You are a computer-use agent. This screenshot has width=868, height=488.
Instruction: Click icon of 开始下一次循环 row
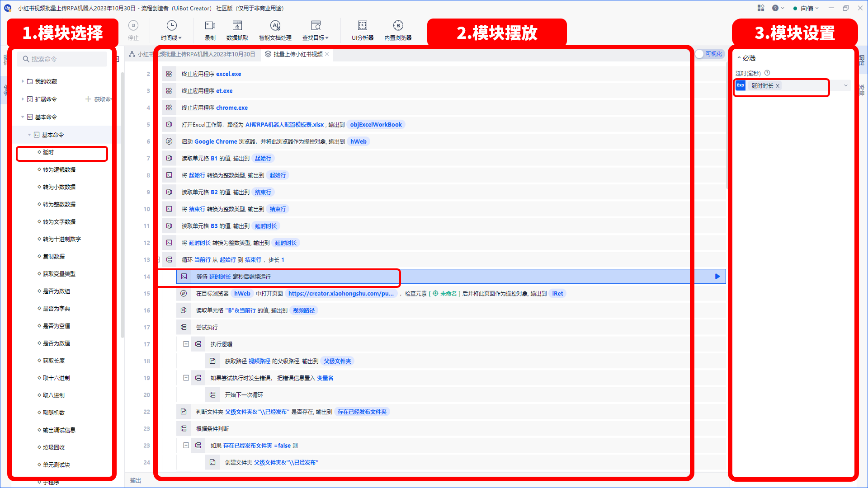click(212, 395)
